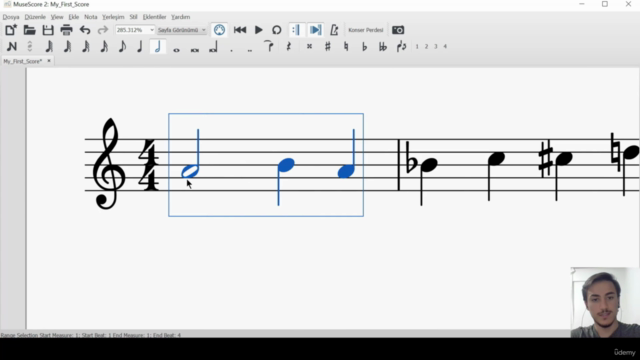Image resolution: width=640 pixels, height=360 pixels.
Task: Open the Sayfa Görünümü view mode dropdown
Action: coord(182,30)
